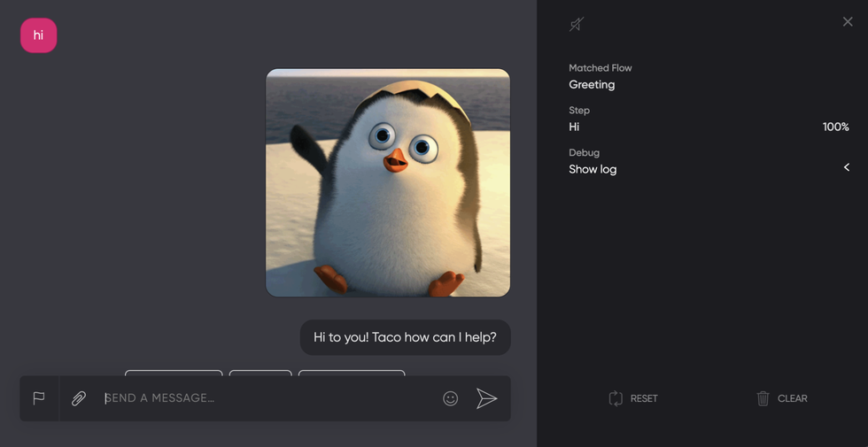
Task: Select the user's "hi" message bubble
Action: [x=39, y=35]
